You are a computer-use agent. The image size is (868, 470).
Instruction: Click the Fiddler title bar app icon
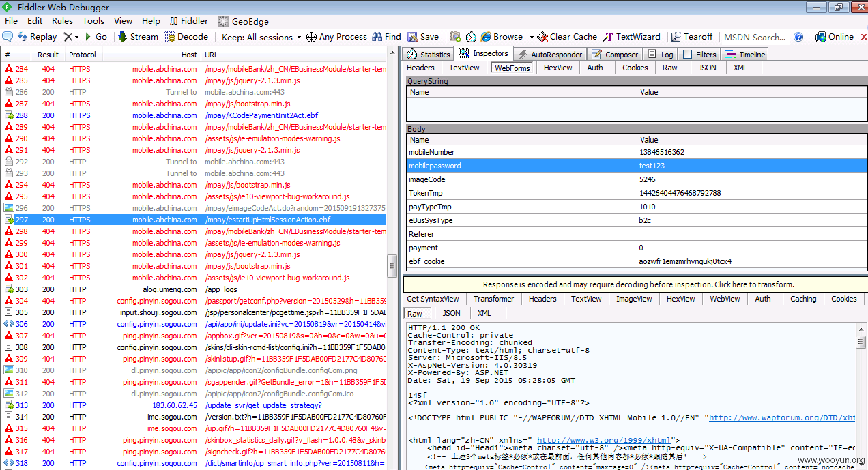coord(7,7)
